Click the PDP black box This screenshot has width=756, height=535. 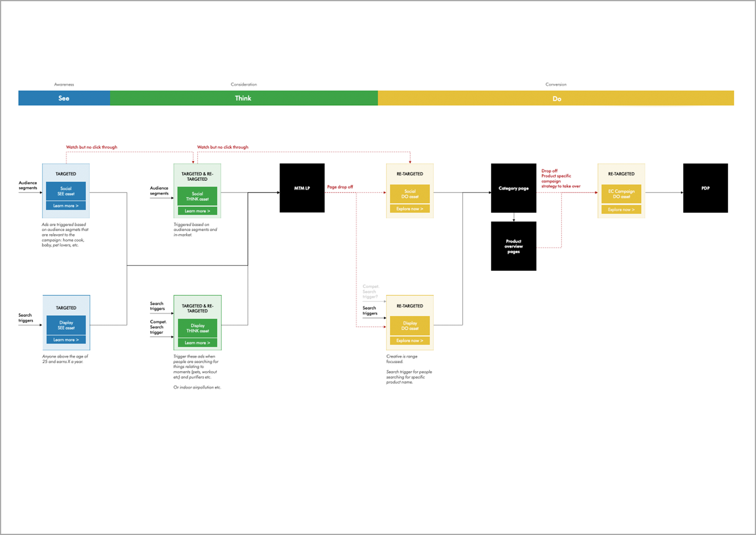[x=705, y=188]
